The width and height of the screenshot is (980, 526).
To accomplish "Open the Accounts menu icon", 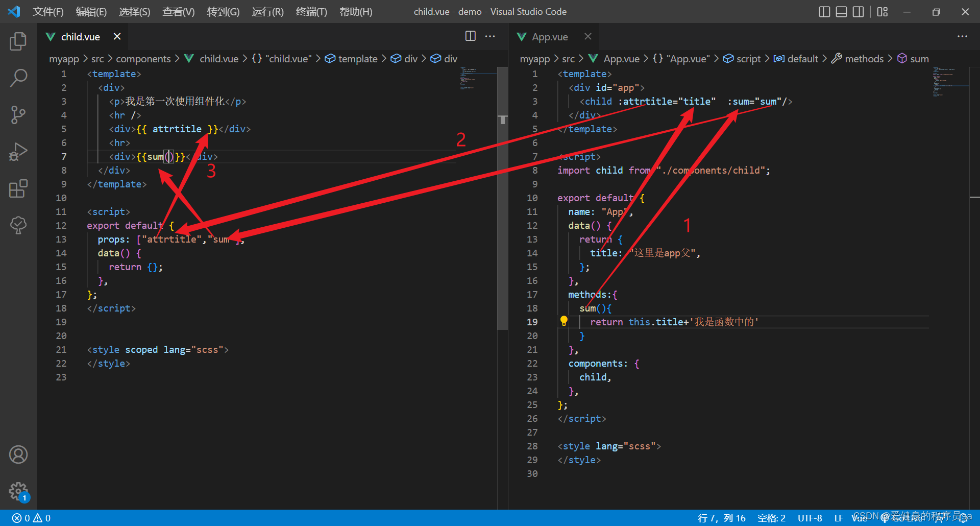I will (18, 454).
